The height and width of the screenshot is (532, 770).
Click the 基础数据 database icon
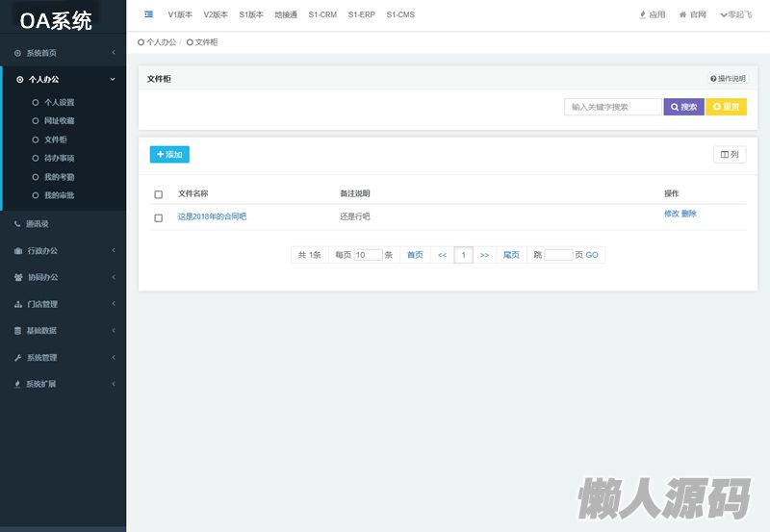click(17, 331)
